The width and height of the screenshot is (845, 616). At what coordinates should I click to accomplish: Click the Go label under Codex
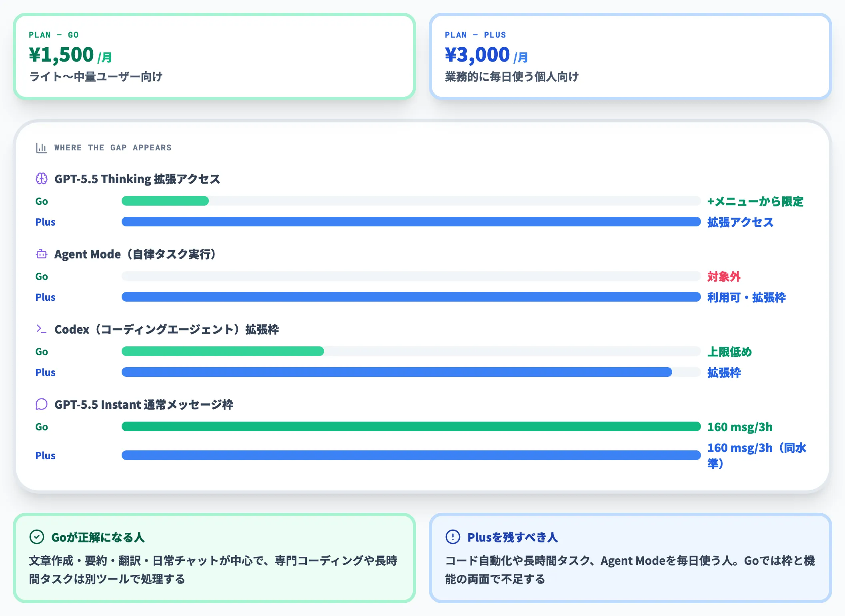click(x=42, y=352)
